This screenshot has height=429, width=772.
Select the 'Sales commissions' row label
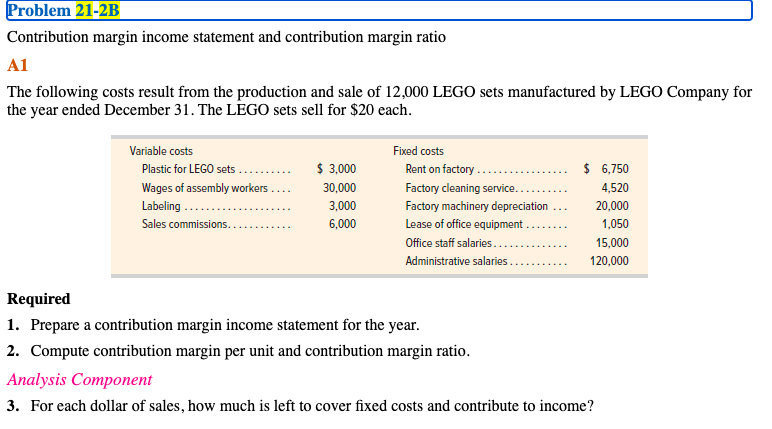coord(185,224)
